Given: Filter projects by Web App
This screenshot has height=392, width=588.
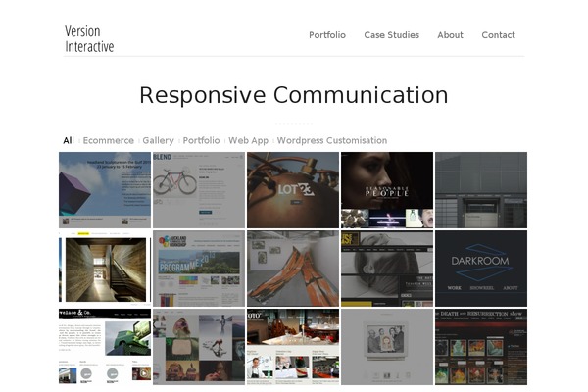Looking at the screenshot, I should click(x=248, y=141).
